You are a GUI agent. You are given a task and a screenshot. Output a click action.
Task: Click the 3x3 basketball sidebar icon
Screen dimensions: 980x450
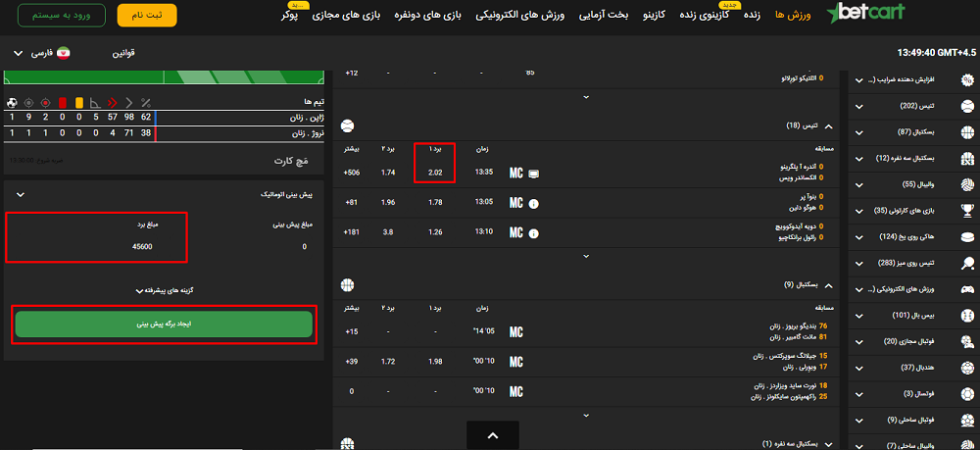(x=967, y=159)
